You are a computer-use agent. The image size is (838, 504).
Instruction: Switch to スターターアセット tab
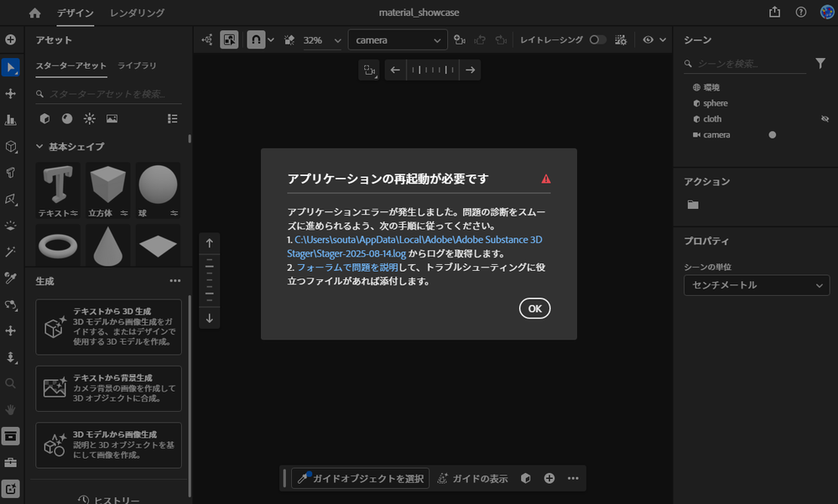click(x=71, y=65)
